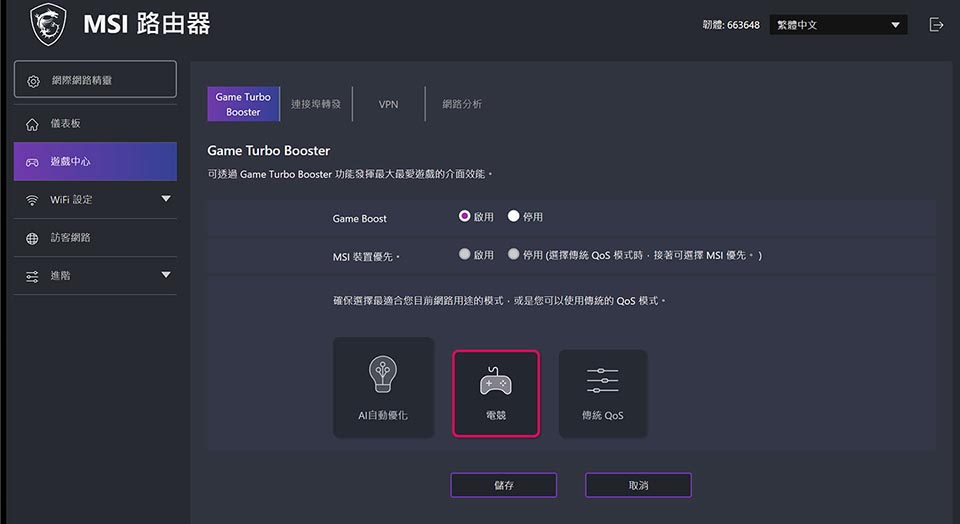The height and width of the screenshot is (524, 960).
Task: Enable Game Boost with 啟用 radio
Action: pos(464,216)
